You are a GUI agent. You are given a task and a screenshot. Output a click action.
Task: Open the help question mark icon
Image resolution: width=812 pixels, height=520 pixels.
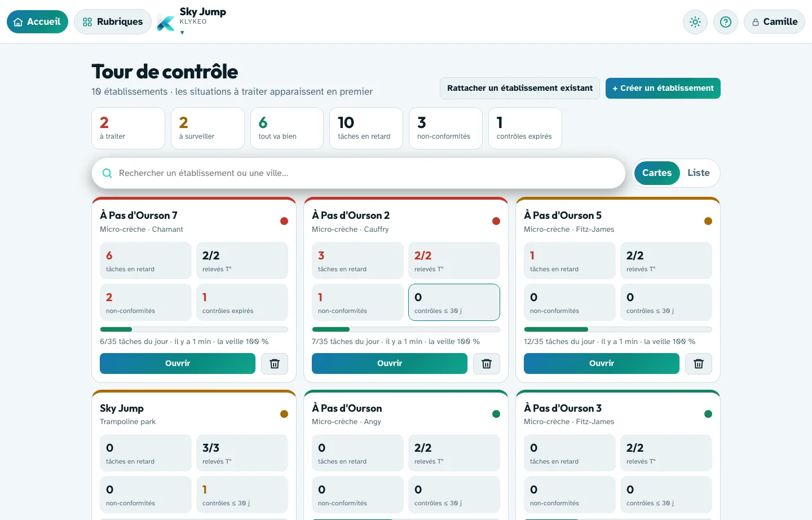pyautogui.click(x=726, y=22)
